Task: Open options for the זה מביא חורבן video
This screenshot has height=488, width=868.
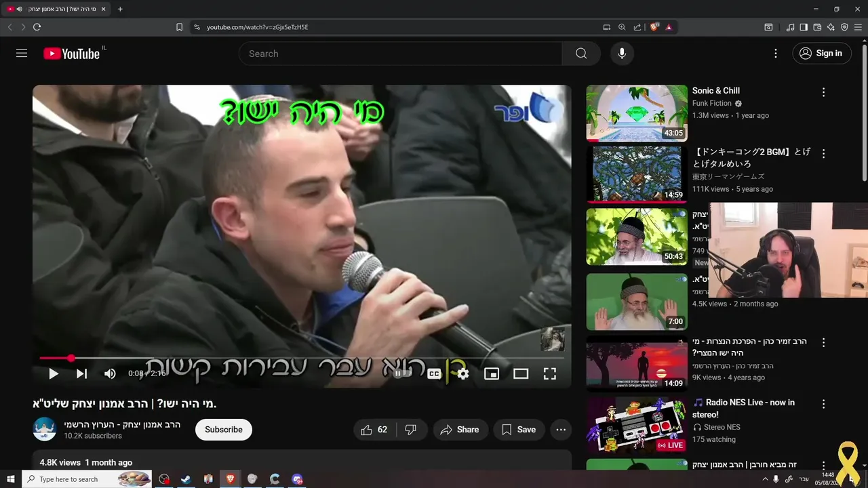Action: tap(824, 466)
